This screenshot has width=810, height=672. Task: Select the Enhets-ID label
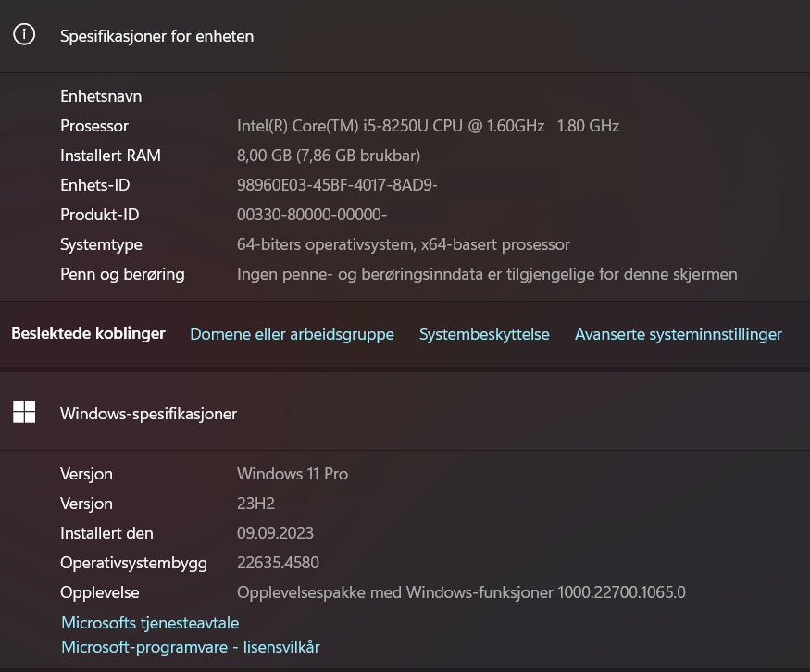(95, 185)
